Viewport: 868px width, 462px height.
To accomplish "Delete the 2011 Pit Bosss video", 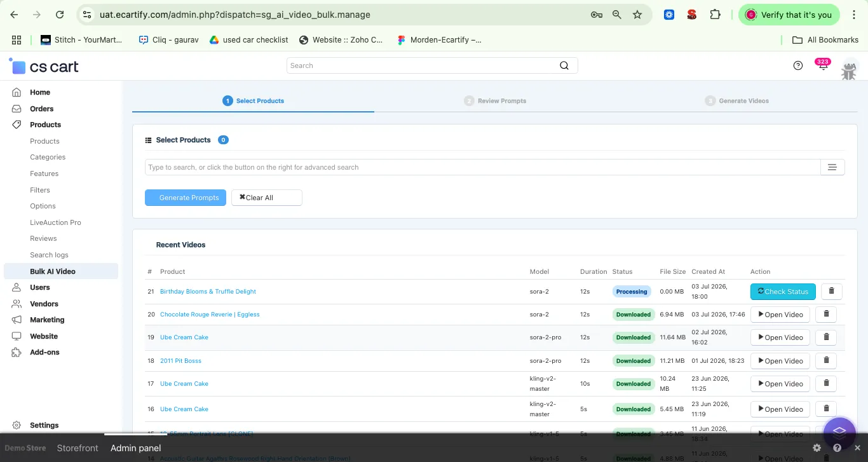I will click(826, 360).
